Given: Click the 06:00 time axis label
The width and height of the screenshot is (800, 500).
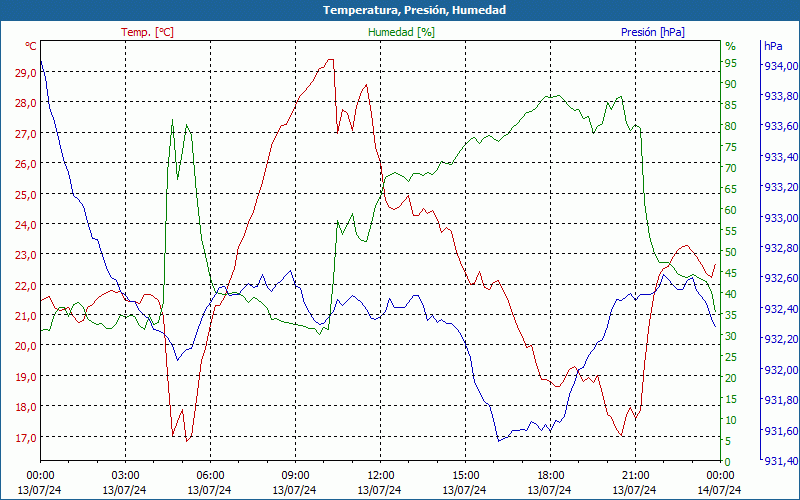Looking at the screenshot, I should (x=210, y=476).
